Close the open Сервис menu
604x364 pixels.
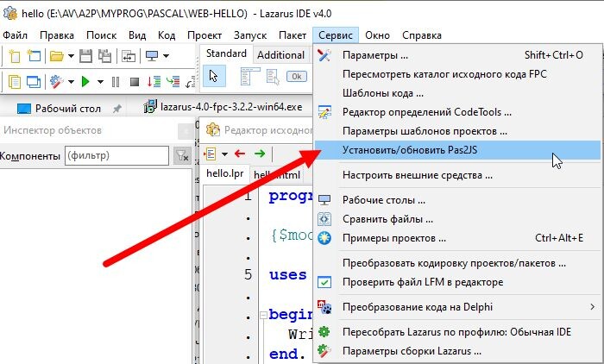click(336, 35)
